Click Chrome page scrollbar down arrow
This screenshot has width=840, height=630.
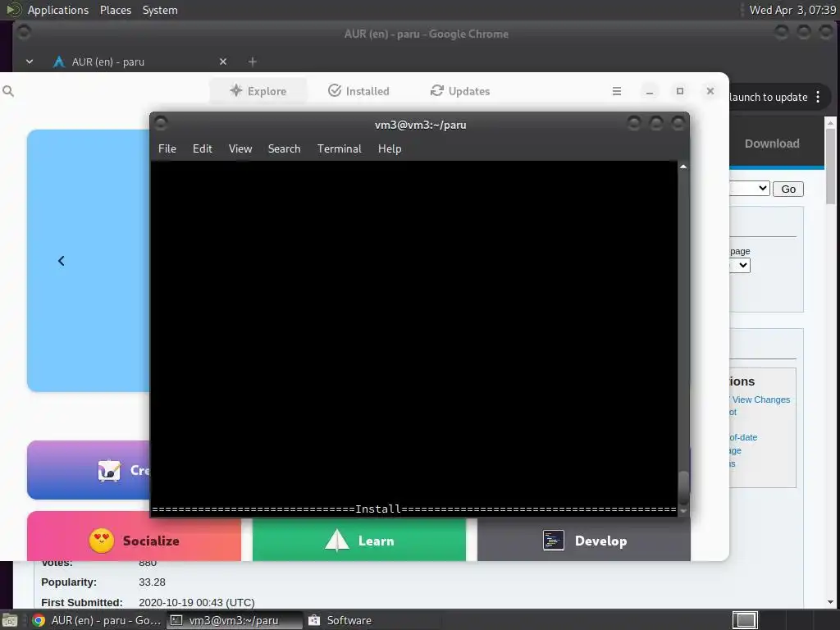coord(830,601)
